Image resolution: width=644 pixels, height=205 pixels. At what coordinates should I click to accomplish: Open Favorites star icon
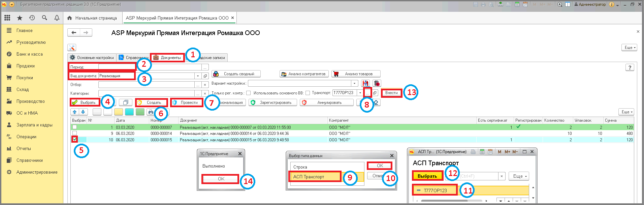[x=20, y=18]
